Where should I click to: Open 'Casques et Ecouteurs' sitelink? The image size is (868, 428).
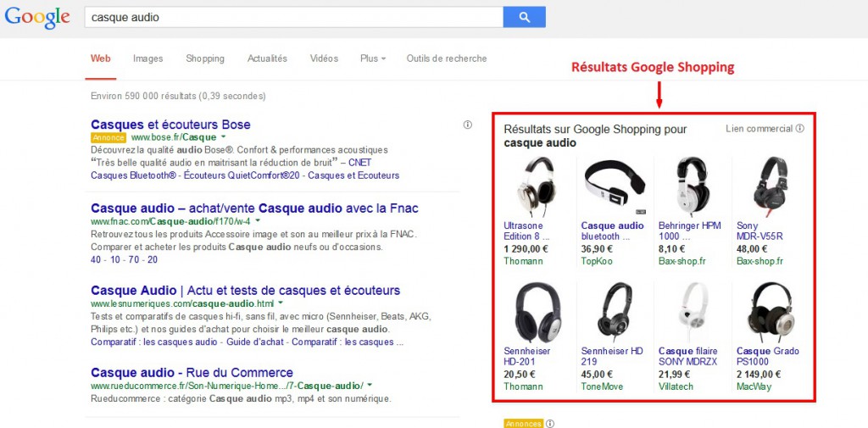coord(353,175)
